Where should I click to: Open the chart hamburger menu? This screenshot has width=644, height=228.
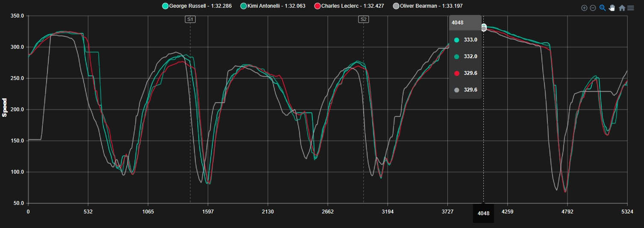631,8
